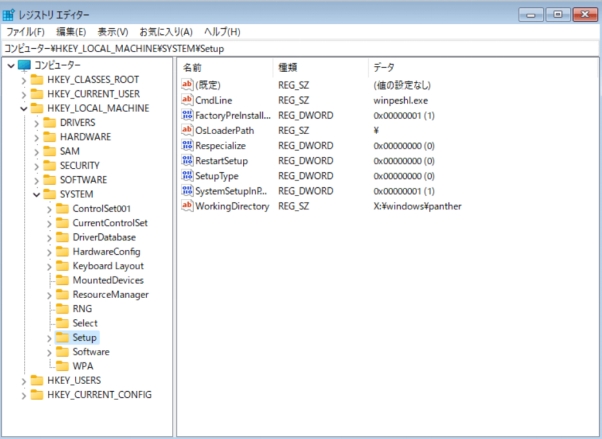This screenshot has width=602, height=439.
Task: Expand the HKEY_CLASSES_ROOT node arrow
Action: point(24,80)
